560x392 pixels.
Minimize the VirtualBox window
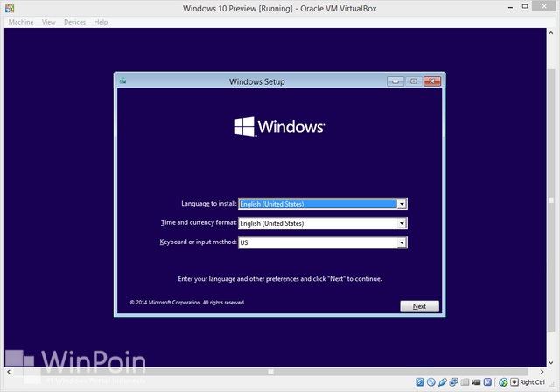click(x=511, y=7)
